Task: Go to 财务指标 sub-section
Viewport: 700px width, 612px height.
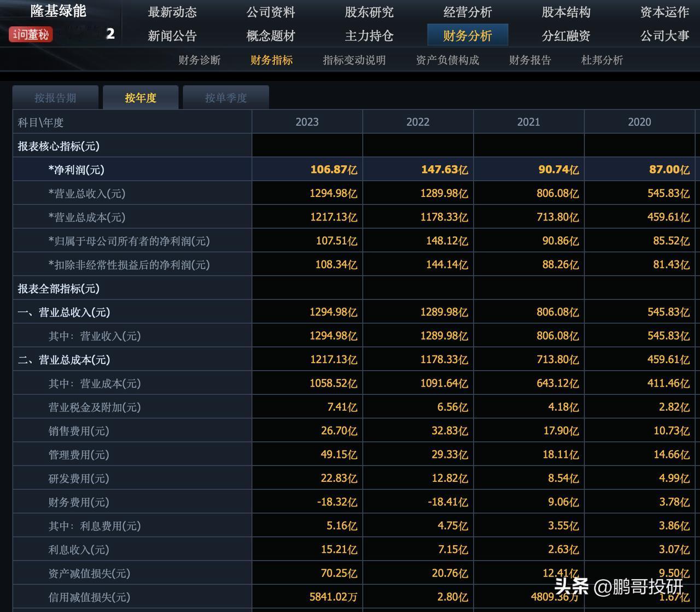Action: pos(271,60)
